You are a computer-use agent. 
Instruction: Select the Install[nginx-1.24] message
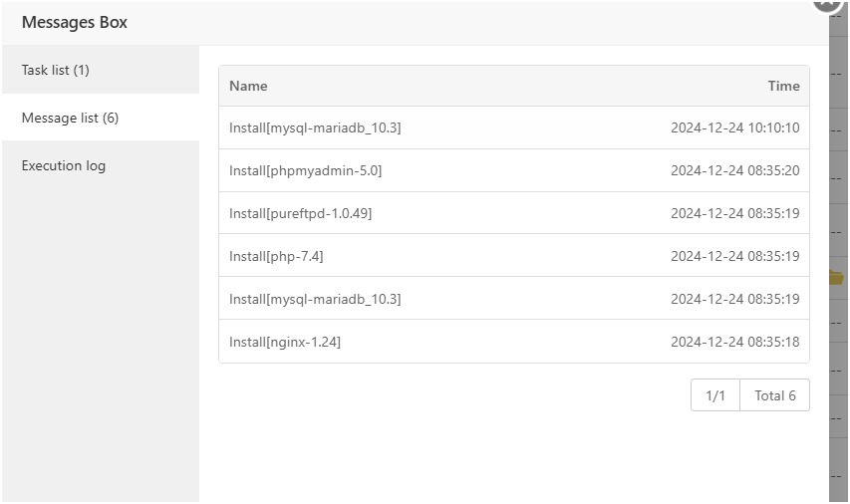285,342
